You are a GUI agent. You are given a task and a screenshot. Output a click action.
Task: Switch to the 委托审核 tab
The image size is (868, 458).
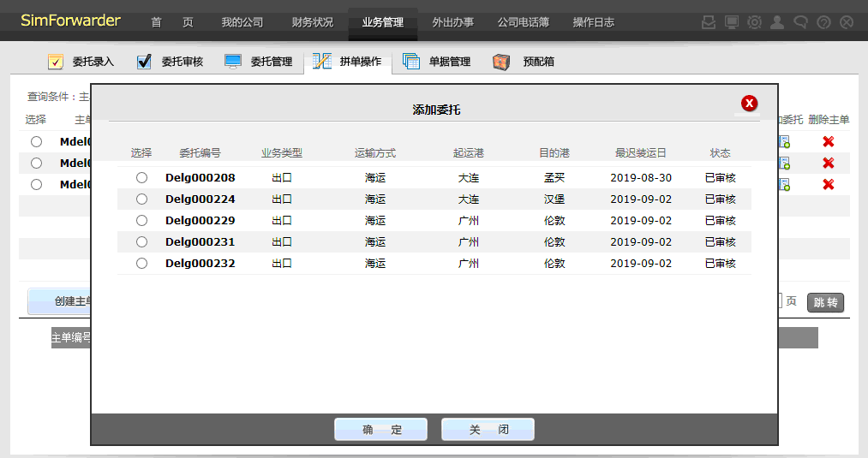[171, 62]
